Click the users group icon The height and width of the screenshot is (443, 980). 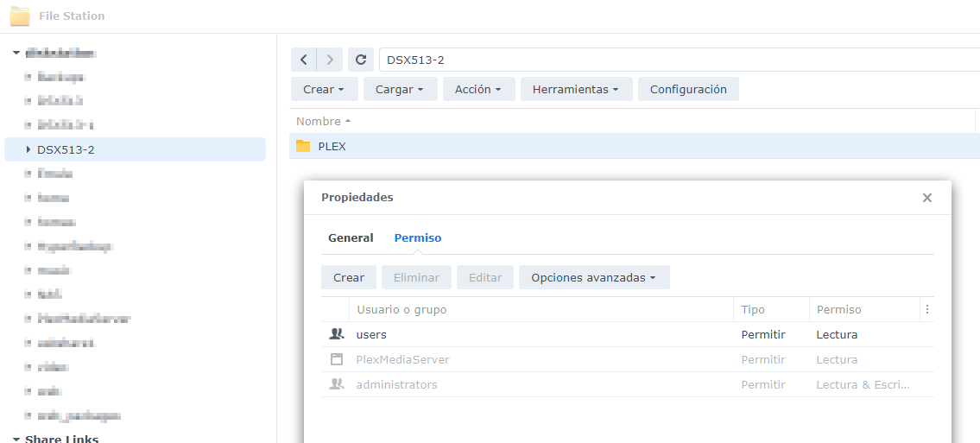coord(337,334)
